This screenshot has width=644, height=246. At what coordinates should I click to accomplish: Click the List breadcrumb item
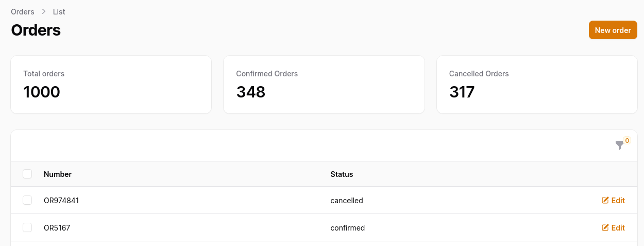point(59,11)
